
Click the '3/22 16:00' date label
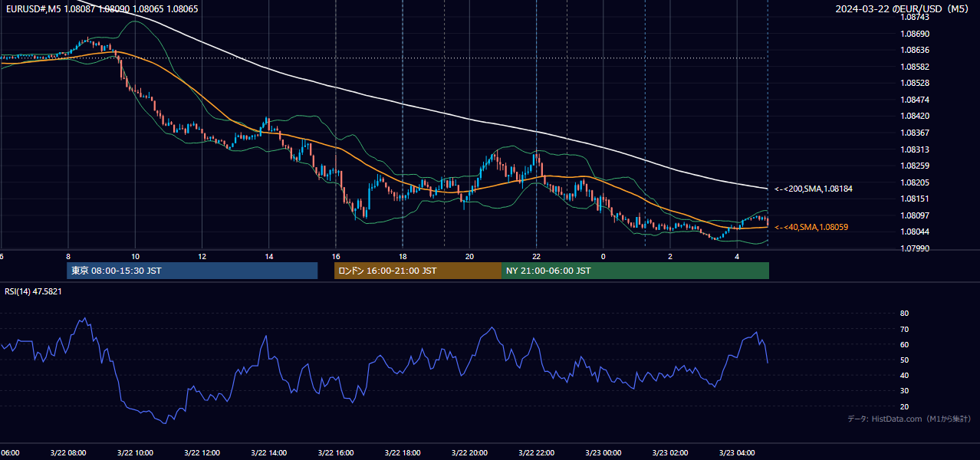336,453
